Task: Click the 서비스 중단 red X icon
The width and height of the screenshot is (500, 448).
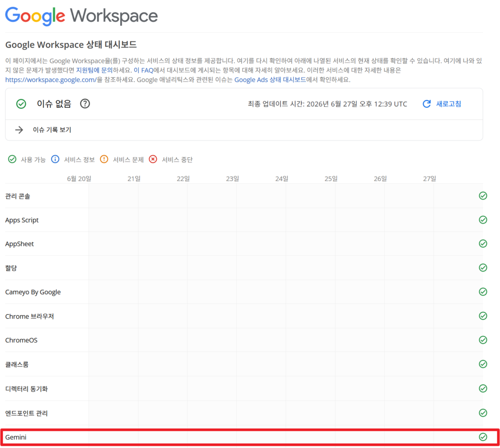Action: click(153, 159)
